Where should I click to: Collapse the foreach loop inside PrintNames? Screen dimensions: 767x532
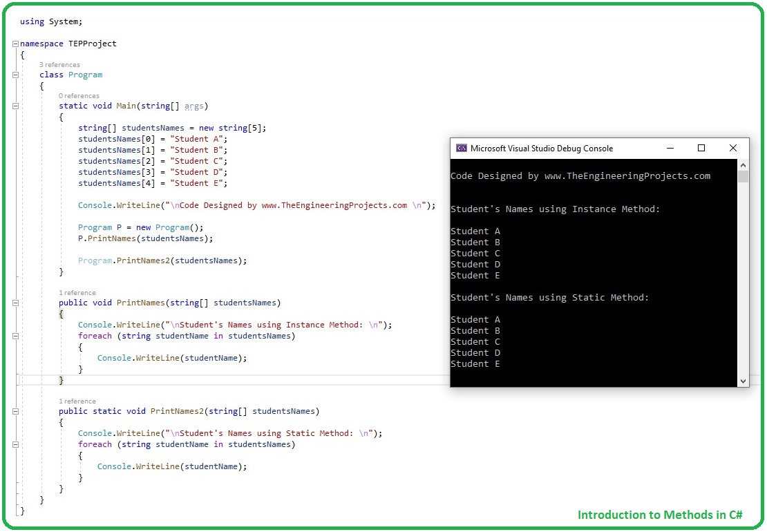(15, 336)
